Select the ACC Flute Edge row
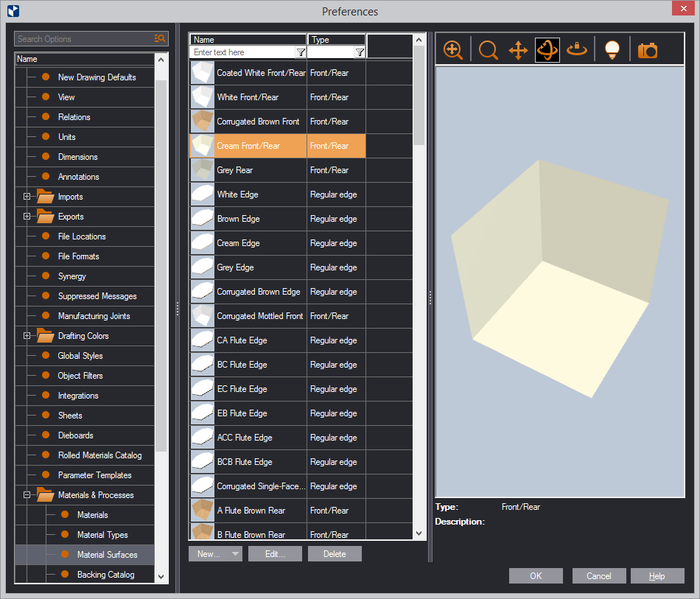 click(278, 438)
